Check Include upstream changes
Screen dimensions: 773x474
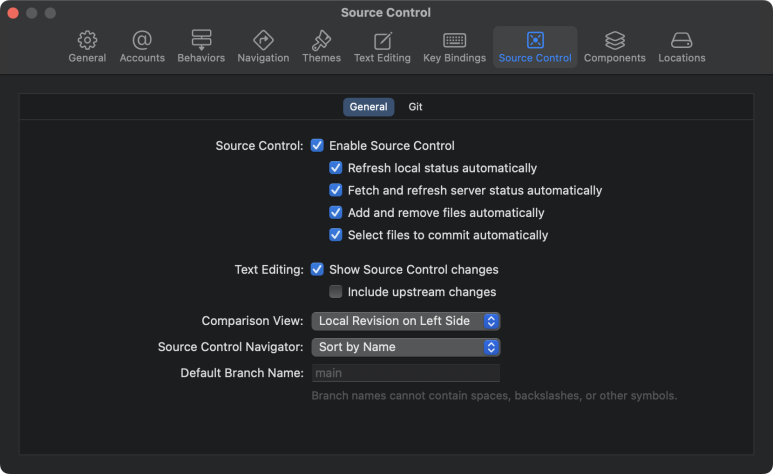pyautogui.click(x=336, y=292)
